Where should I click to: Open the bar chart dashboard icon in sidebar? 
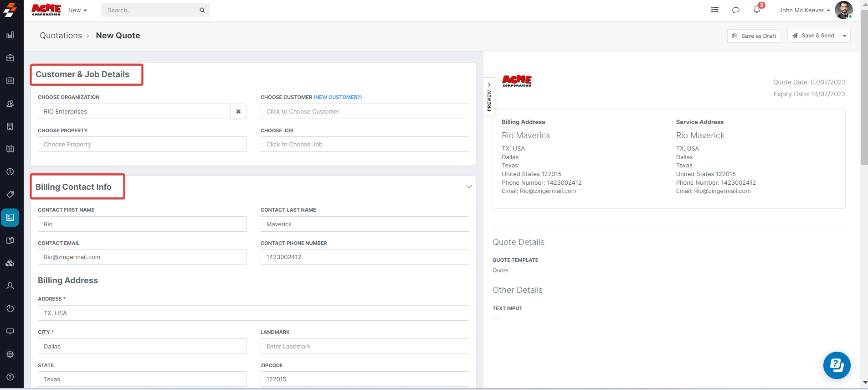tap(10, 35)
